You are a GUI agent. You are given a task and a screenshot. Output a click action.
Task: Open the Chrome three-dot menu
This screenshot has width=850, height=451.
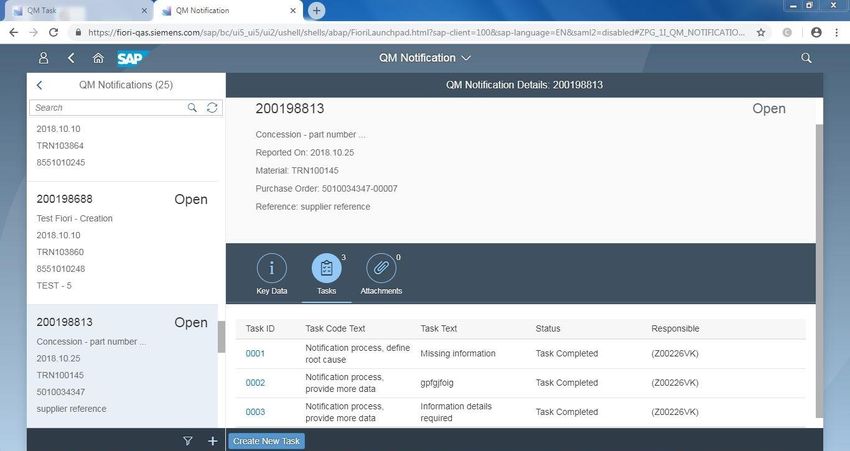pos(836,33)
